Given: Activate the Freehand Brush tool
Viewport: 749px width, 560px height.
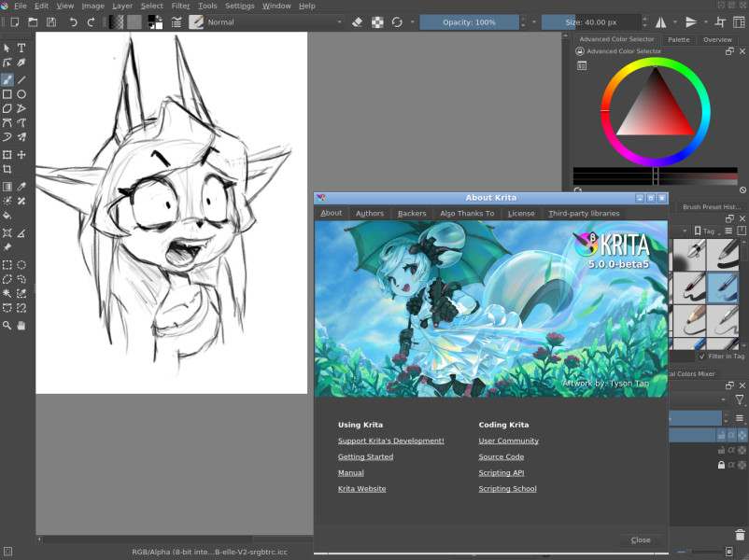Looking at the screenshot, I should (7, 79).
